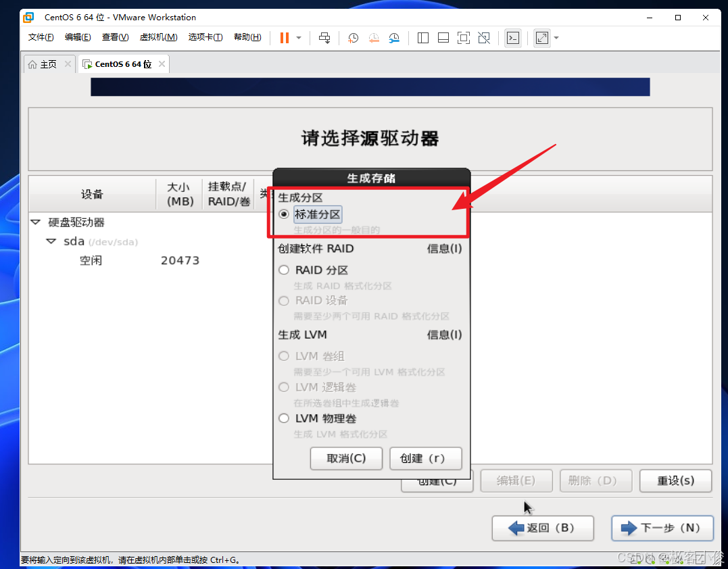Open the 选项卡(T) menu
728x569 pixels.
pos(205,37)
